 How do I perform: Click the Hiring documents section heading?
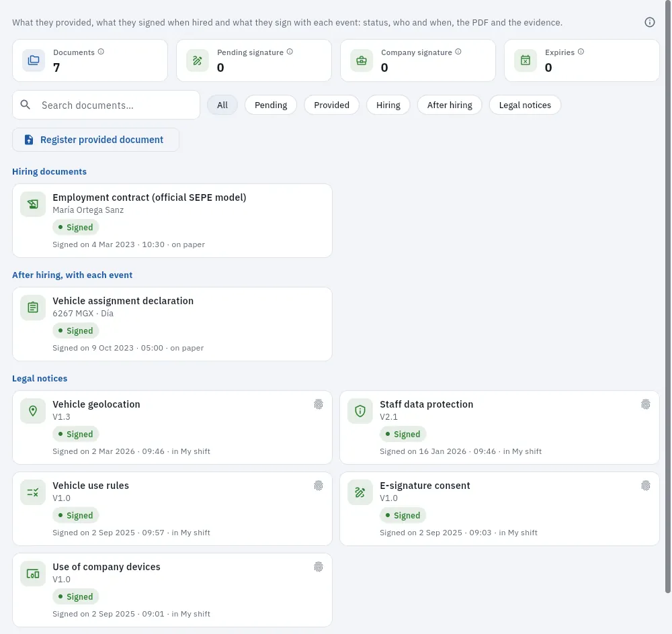[x=49, y=171]
